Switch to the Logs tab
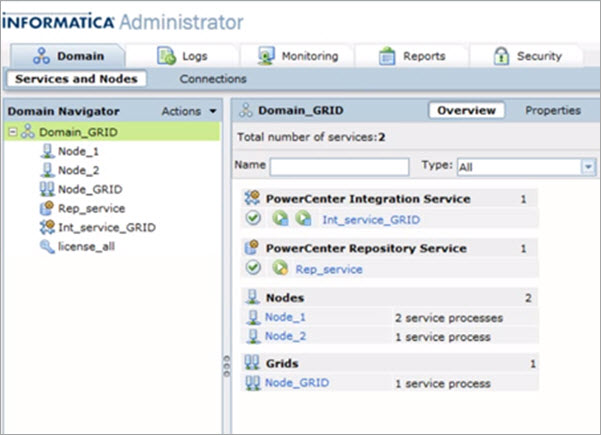This screenshot has width=601, height=435. pyautogui.click(x=182, y=56)
